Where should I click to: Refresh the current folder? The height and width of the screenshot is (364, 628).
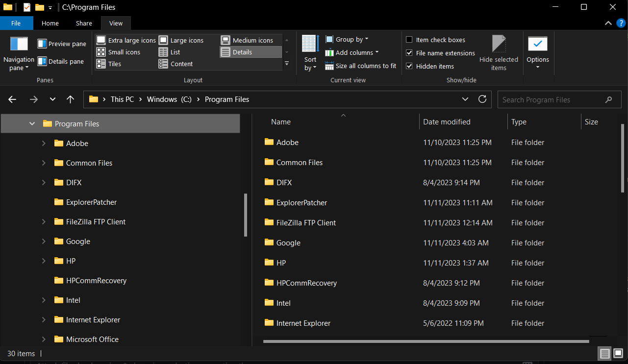click(x=482, y=99)
